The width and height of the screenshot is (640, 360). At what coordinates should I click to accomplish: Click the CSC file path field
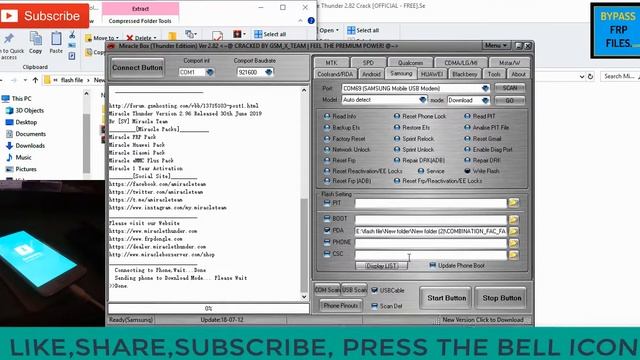click(x=431, y=256)
